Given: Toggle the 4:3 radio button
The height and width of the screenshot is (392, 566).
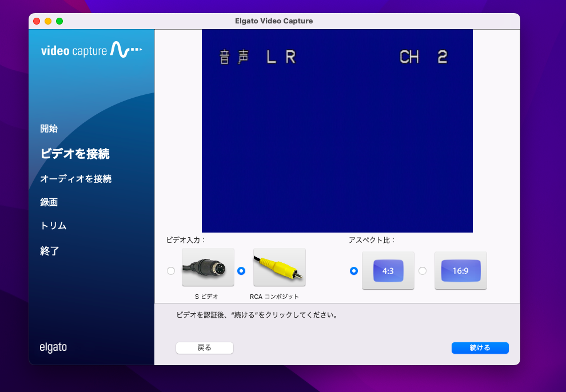Looking at the screenshot, I should click(x=354, y=271).
